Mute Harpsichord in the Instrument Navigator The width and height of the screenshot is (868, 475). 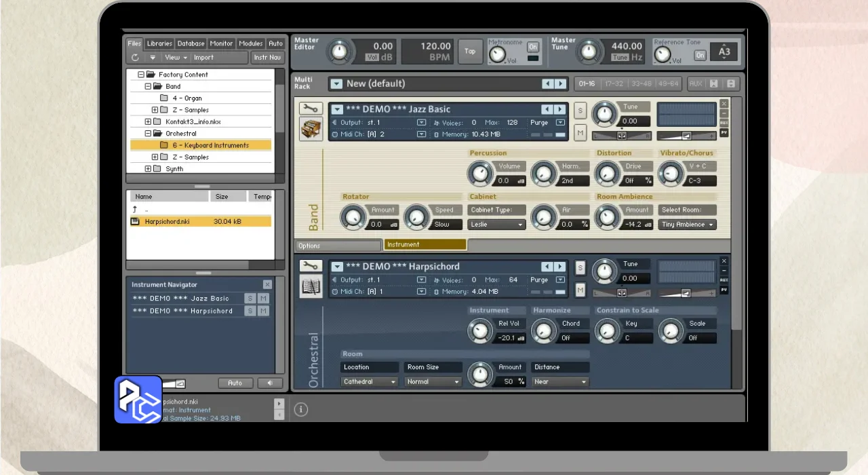(x=263, y=311)
